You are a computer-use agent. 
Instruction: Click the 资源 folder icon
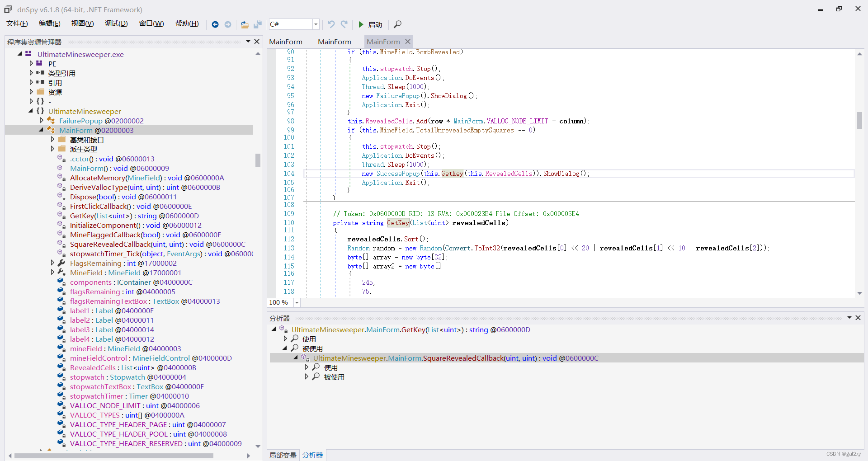click(x=40, y=92)
